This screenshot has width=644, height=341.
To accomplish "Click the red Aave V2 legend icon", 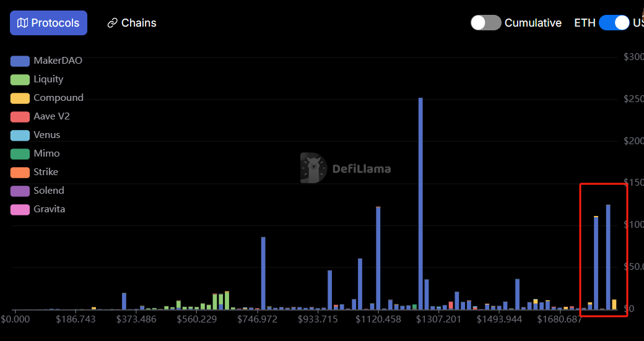I will point(20,116).
